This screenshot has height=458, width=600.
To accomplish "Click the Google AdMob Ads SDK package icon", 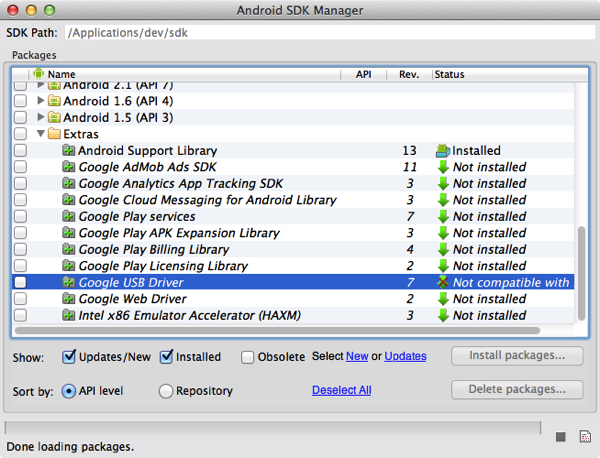I will [68, 167].
